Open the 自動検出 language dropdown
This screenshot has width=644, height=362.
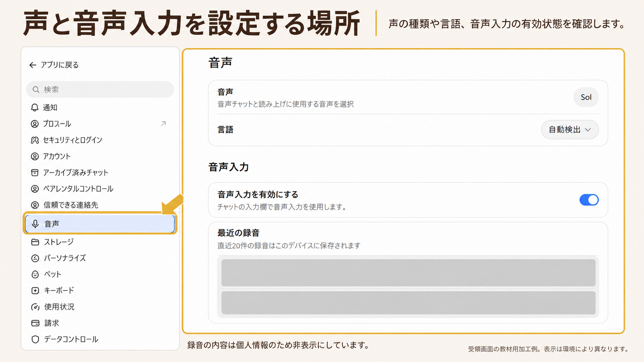tap(570, 130)
